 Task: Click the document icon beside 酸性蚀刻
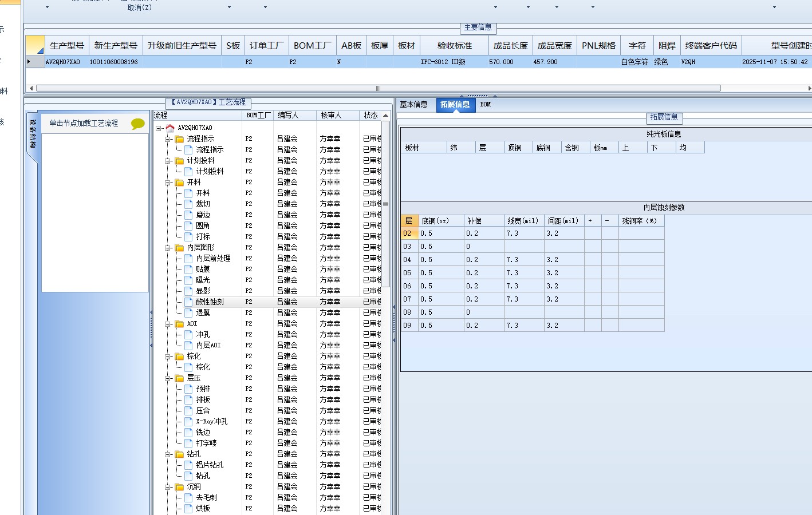point(188,302)
